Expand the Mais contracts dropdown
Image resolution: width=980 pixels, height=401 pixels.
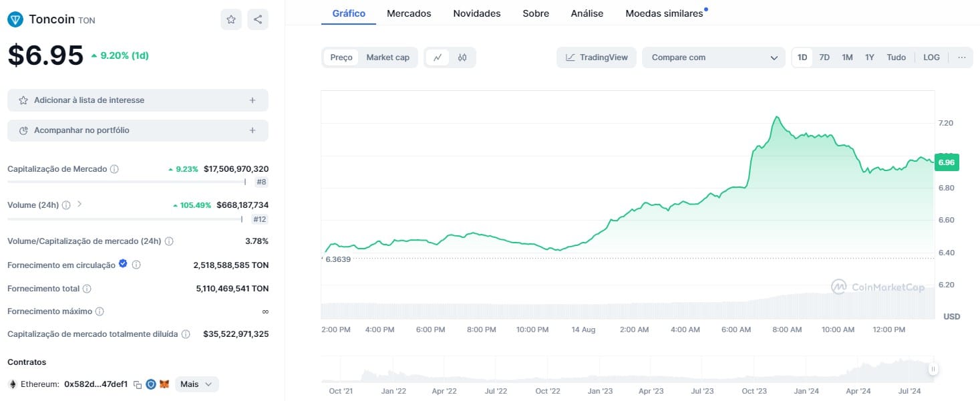[x=196, y=384]
